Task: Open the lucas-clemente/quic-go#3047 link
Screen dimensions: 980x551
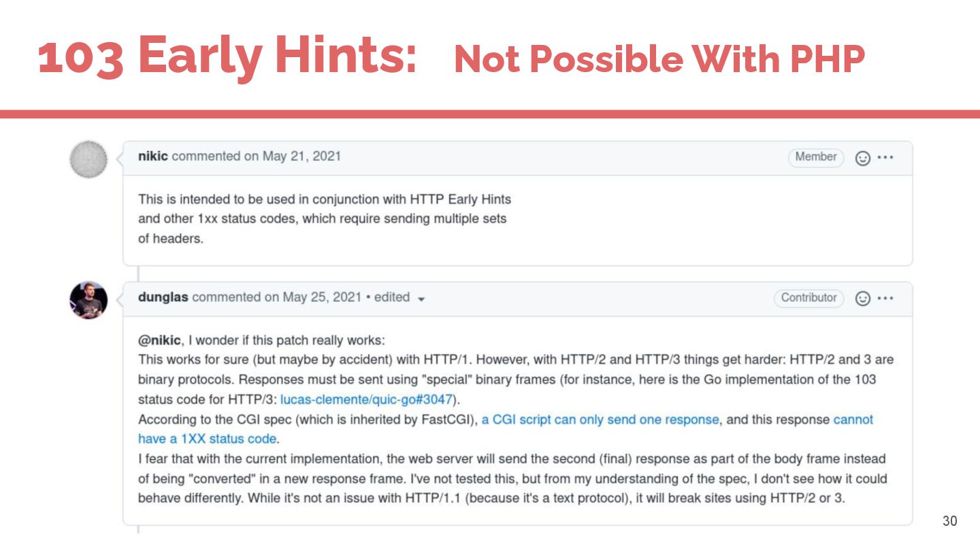Action: click(x=366, y=399)
